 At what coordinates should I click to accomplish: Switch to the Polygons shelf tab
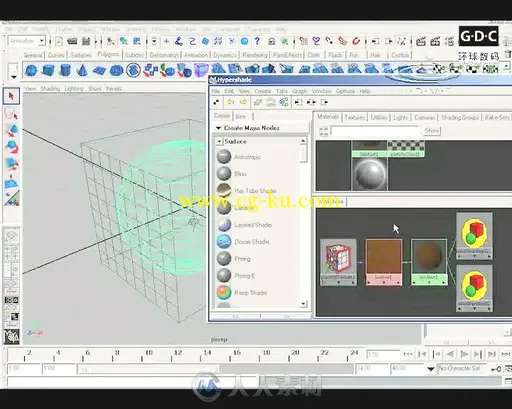point(108,54)
